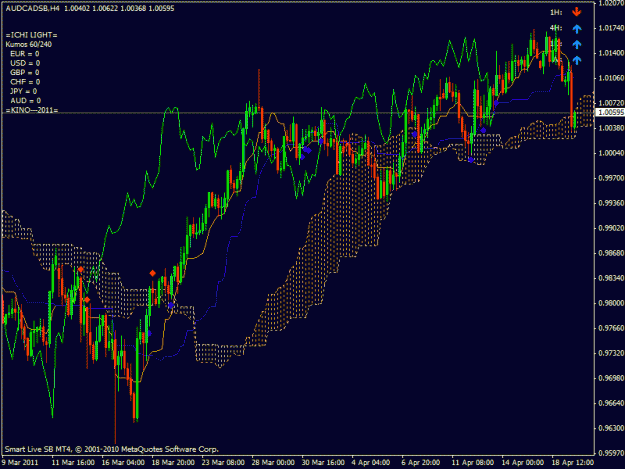Click the 0.97660 price axis value
Image resolution: width=625 pixels, height=469 pixels.
tap(611, 328)
